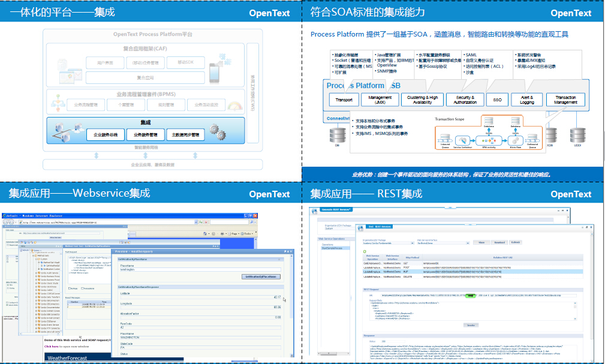Click the Internet Explorer logo in the title bar
This screenshot has width=605, height=364.
coord(5,216)
